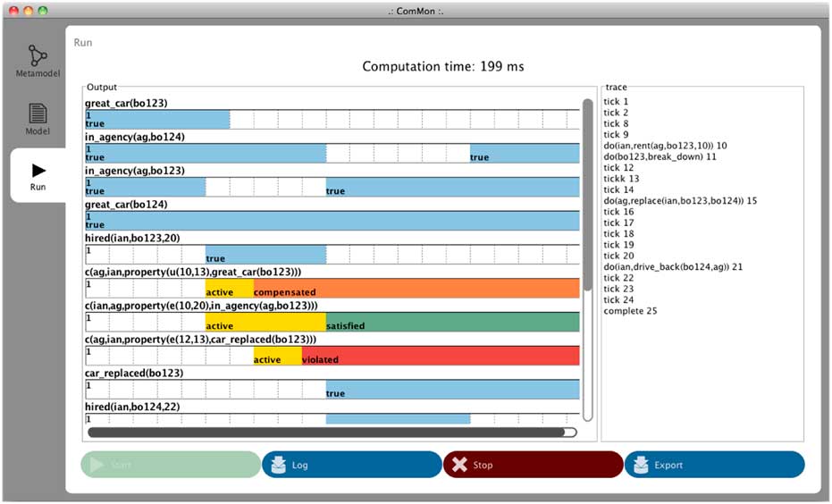Switch to the Metamodel tab label

click(x=38, y=73)
